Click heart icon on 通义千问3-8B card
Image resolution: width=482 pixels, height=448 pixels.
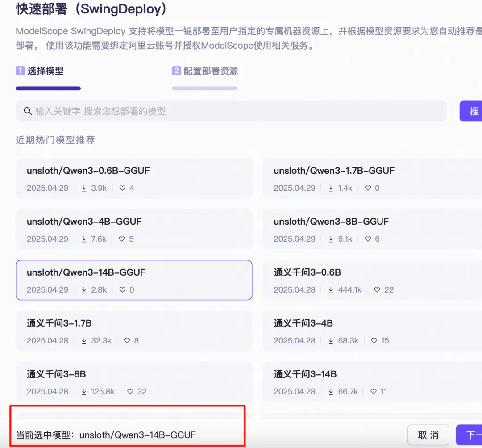[130, 391]
